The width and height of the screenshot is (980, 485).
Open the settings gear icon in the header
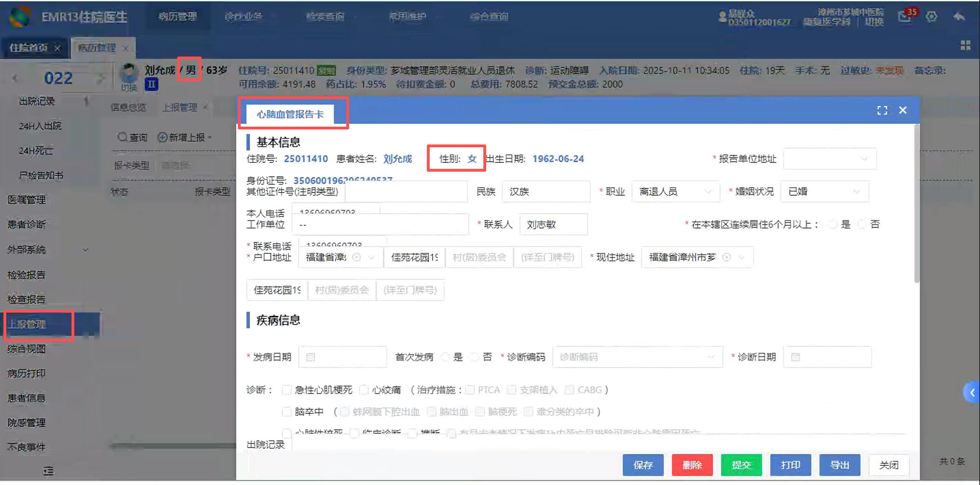pos(931,16)
